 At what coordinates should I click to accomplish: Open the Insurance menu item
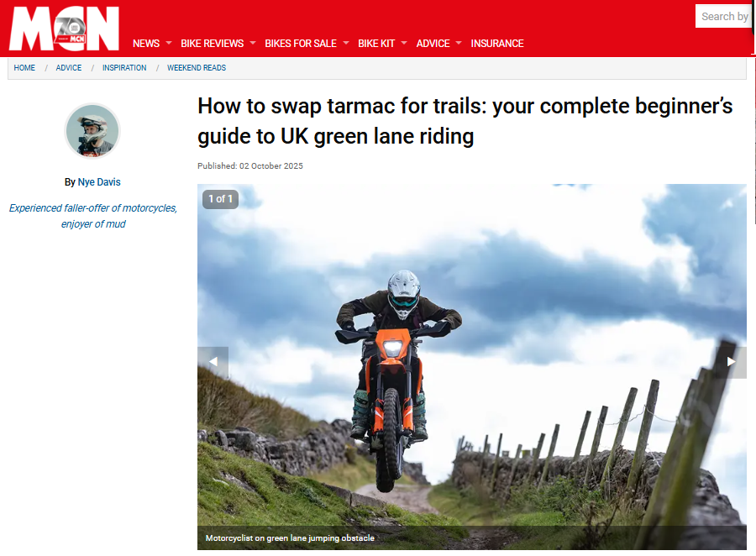[497, 44]
